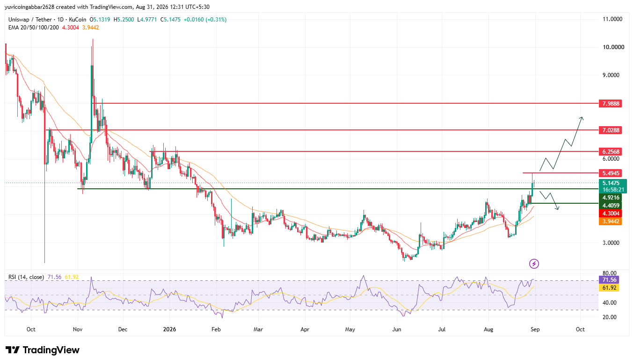The height and width of the screenshot is (364, 634).
Task: Click the 5.4945 red price label
Action: pyautogui.click(x=610, y=173)
